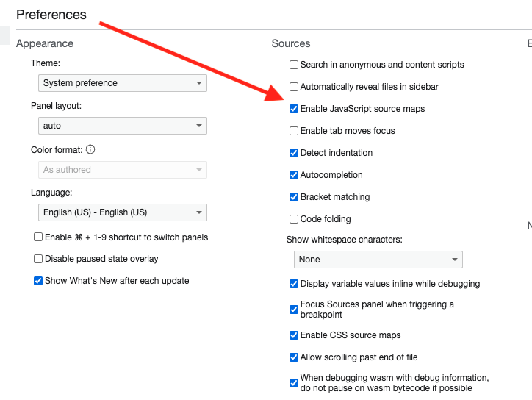Uncheck Focus Sources panel when triggering breakpoint
Image resolution: width=532 pixels, height=400 pixels.
pos(294,310)
